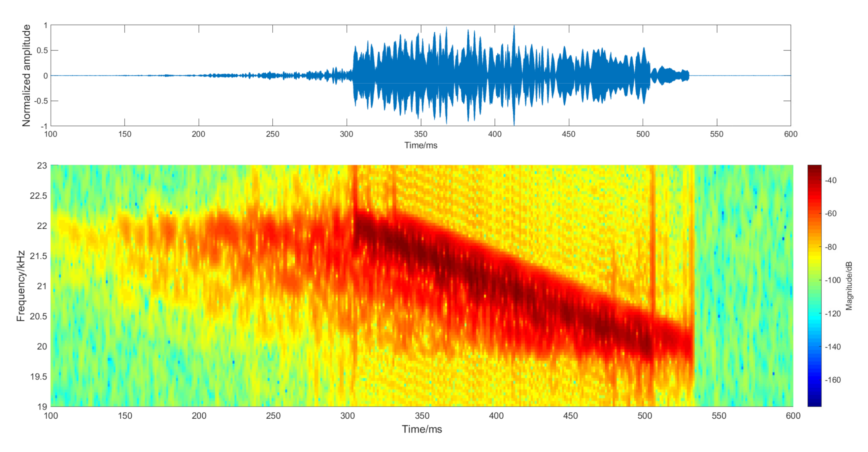Click the dark red top of the colorbar
The width and height of the screenshot is (868, 452).
(814, 167)
